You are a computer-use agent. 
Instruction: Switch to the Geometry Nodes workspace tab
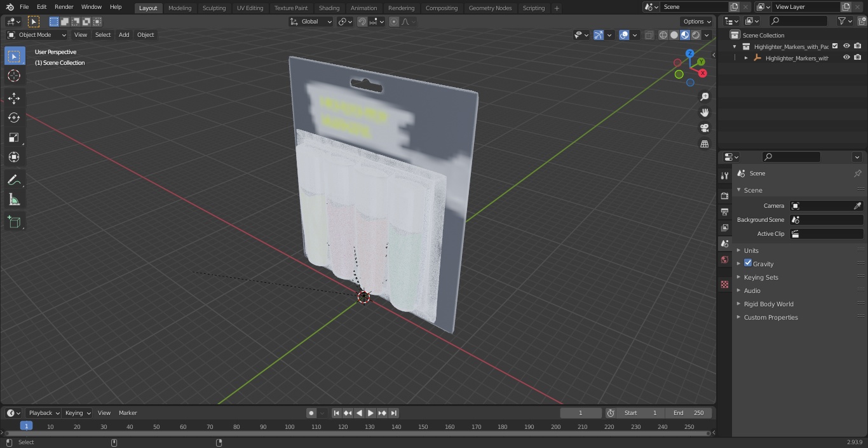[x=490, y=8]
